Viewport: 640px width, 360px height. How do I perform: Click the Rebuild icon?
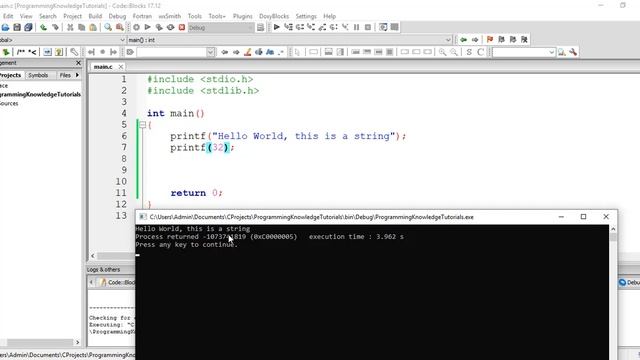point(171,27)
